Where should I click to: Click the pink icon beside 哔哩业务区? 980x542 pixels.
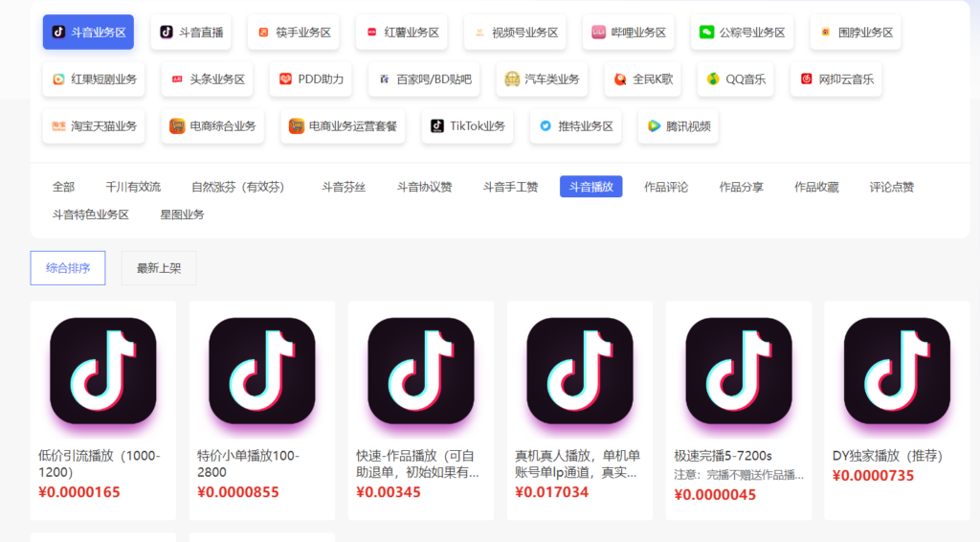599,32
